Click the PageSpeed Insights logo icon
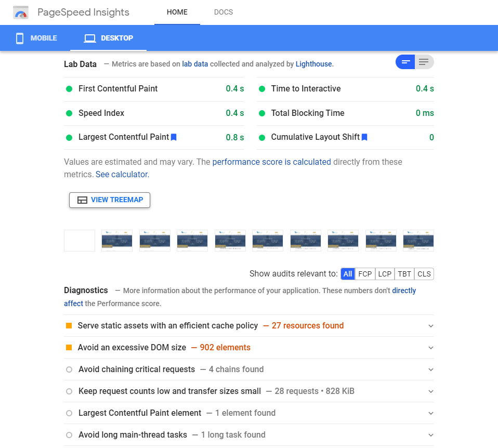 [x=21, y=12]
